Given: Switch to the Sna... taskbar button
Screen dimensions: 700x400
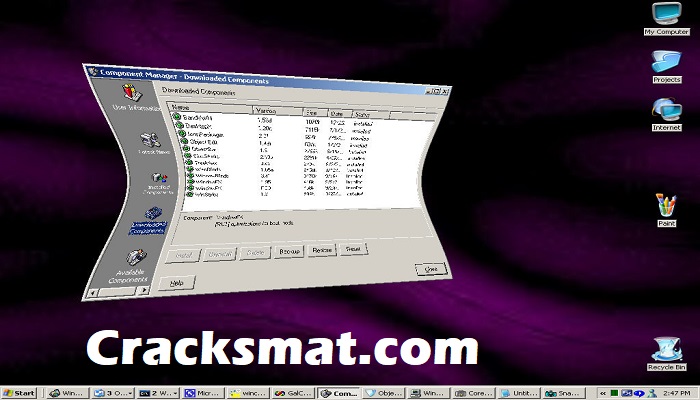Looking at the screenshot, I should tap(564, 393).
